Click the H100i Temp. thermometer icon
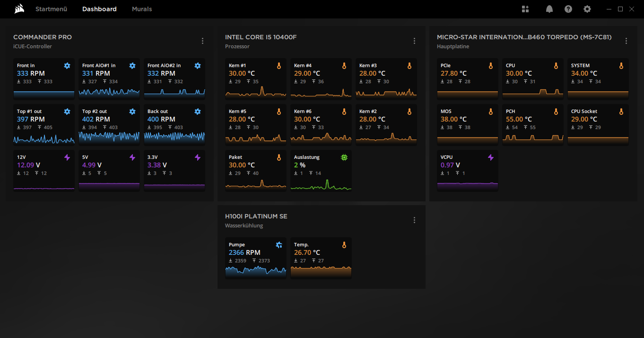This screenshot has width=644, height=338. coord(344,245)
